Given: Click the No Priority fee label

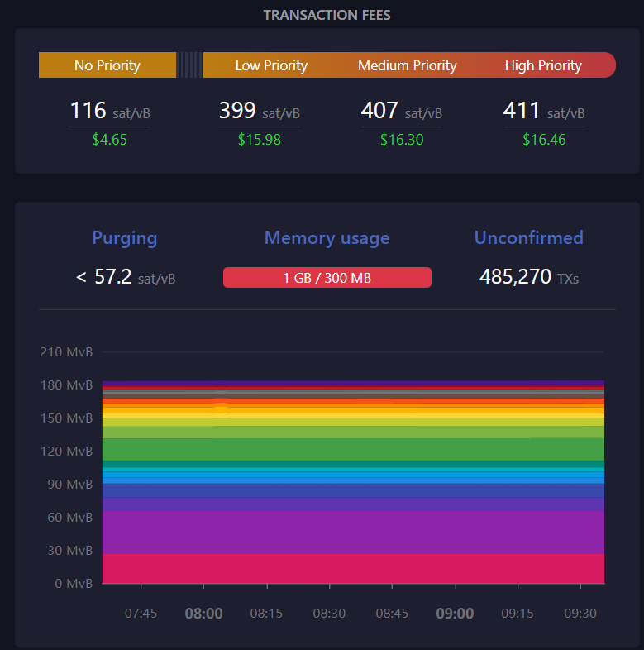Looking at the screenshot, I should tap(107, 65).
